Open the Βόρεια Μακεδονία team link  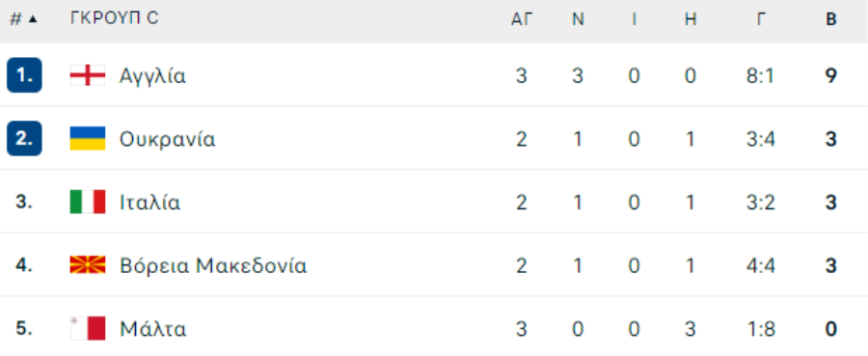[213, 266]
